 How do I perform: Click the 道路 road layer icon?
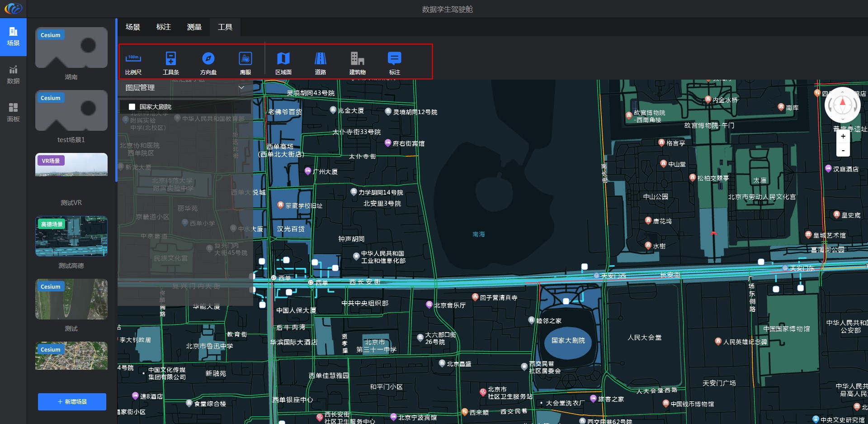[320, 59]
